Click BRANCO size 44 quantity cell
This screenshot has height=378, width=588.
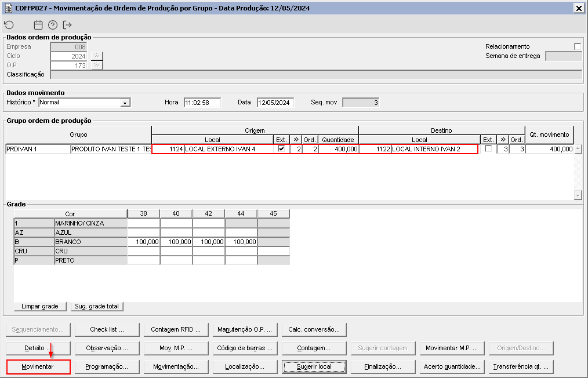click(x=241, y=242)
